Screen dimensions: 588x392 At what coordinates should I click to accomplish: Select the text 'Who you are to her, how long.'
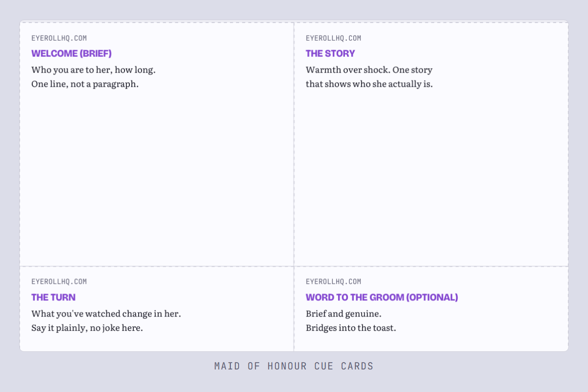coord(94,70)
